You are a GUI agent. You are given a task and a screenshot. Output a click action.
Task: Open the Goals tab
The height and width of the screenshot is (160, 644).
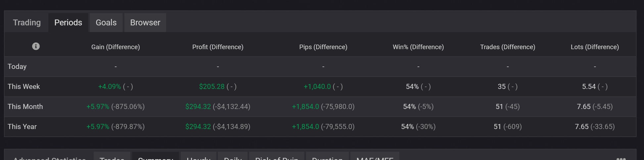106,23
